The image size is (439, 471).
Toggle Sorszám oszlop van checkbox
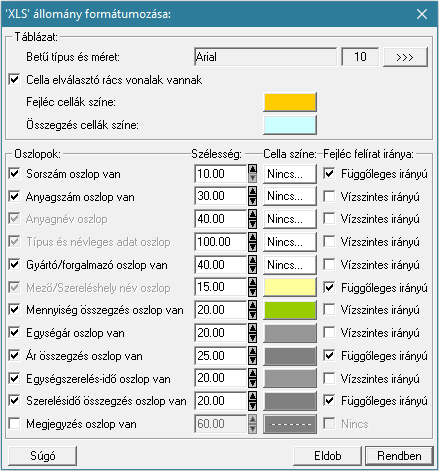coord(14,174)
